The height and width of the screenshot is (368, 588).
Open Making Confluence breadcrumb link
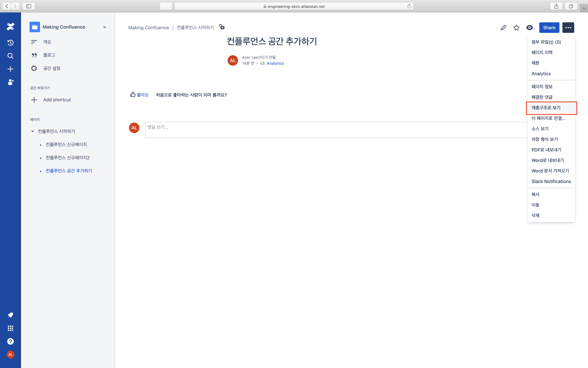pos(148,27)
